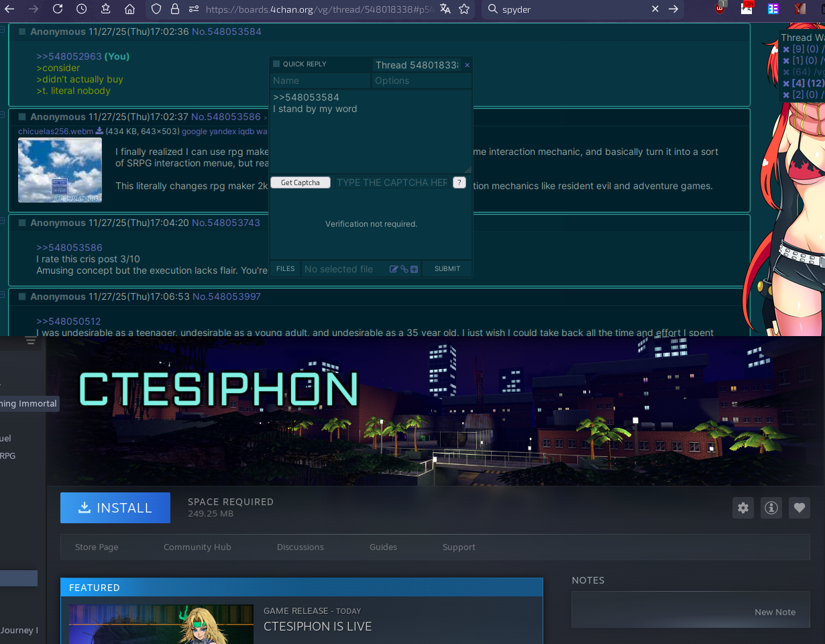Open Discussions tab in Steam
The width and height of the screenshot is (825, 644).
300,547
